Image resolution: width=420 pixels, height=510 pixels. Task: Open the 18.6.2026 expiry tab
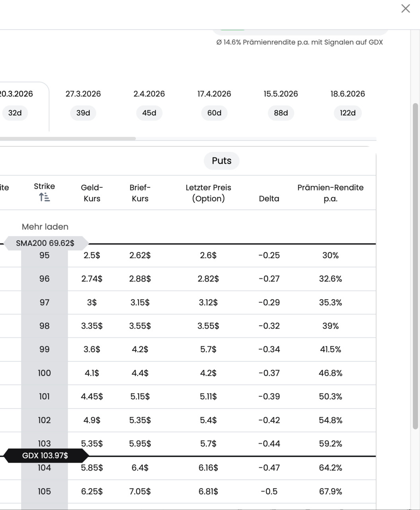tap(348, 103)
